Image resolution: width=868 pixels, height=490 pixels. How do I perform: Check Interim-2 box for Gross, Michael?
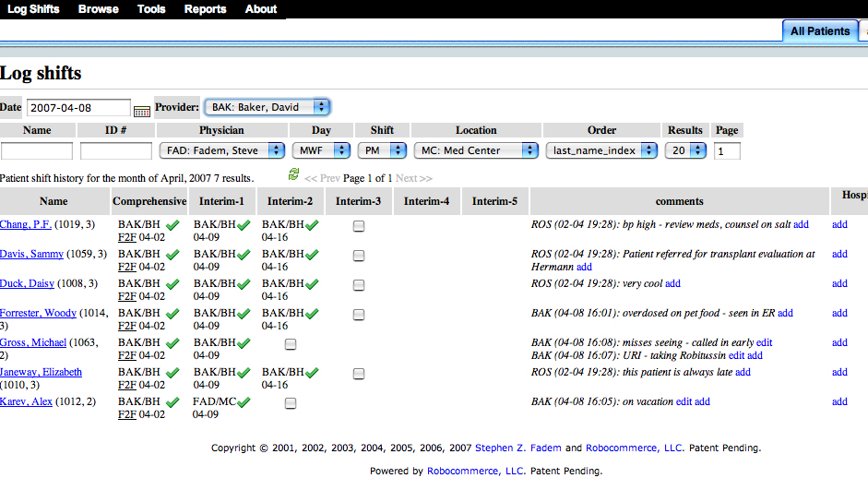(290, 344)
